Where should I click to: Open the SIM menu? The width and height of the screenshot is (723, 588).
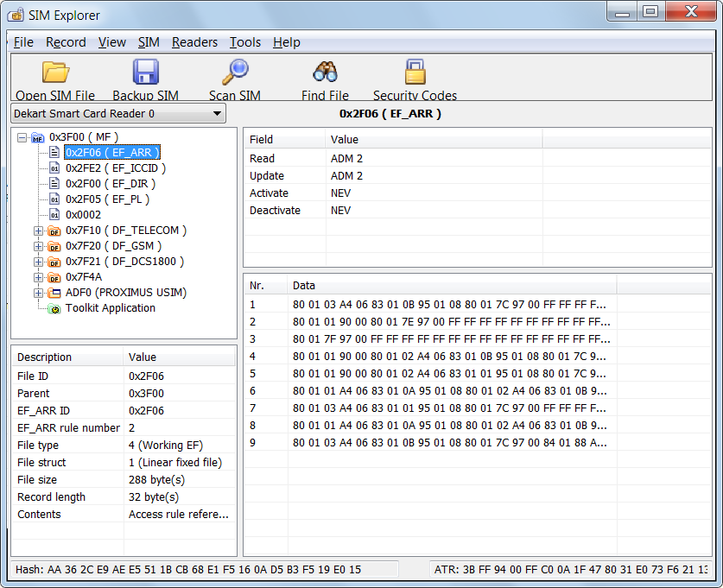coord(149,41)
